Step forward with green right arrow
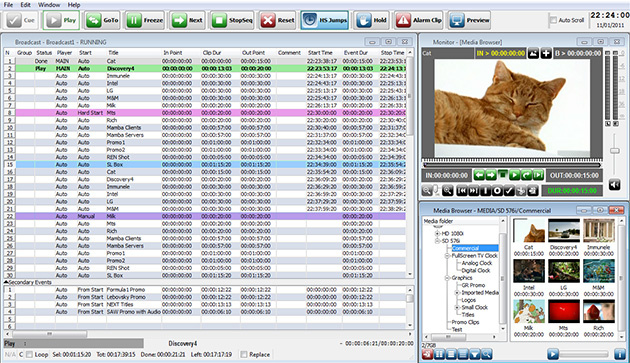 coord(491,175)
